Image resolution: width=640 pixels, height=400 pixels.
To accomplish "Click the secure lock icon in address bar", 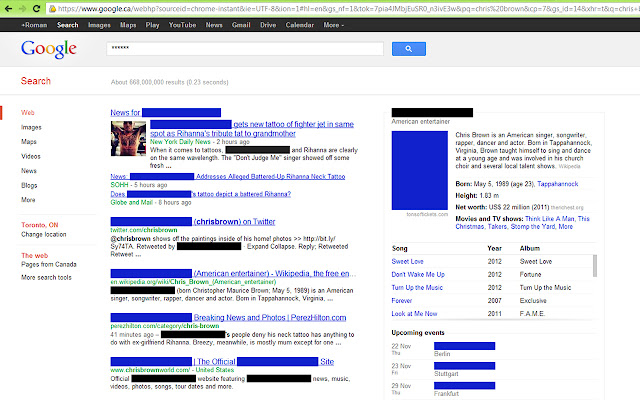I will tap(52, 9).
